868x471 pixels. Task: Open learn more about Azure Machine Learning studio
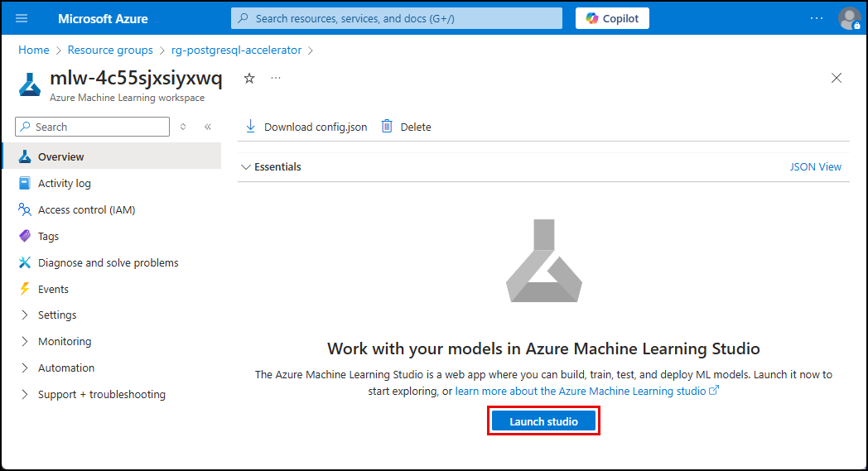pos(586,391)
